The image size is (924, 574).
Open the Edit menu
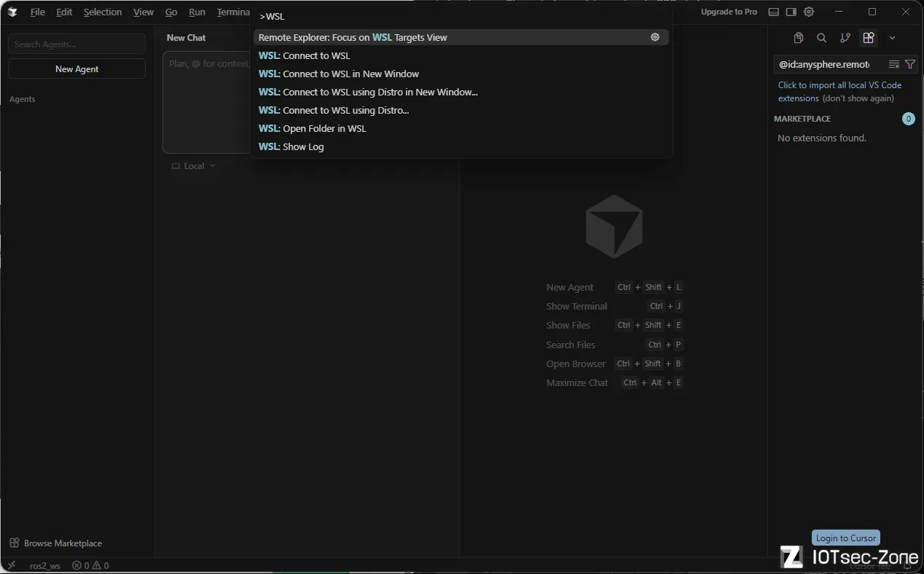click(64, 12)
